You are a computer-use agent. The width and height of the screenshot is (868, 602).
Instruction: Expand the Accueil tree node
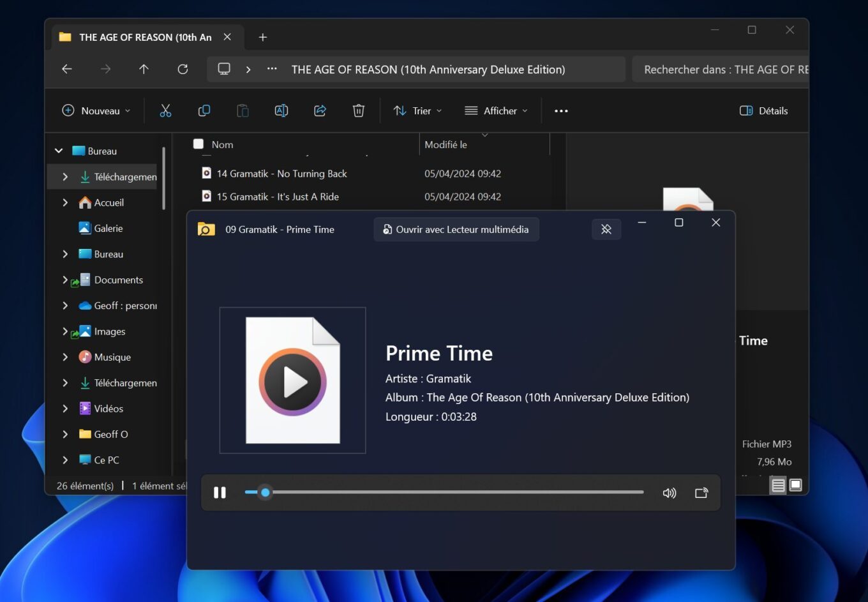point(65,202)
